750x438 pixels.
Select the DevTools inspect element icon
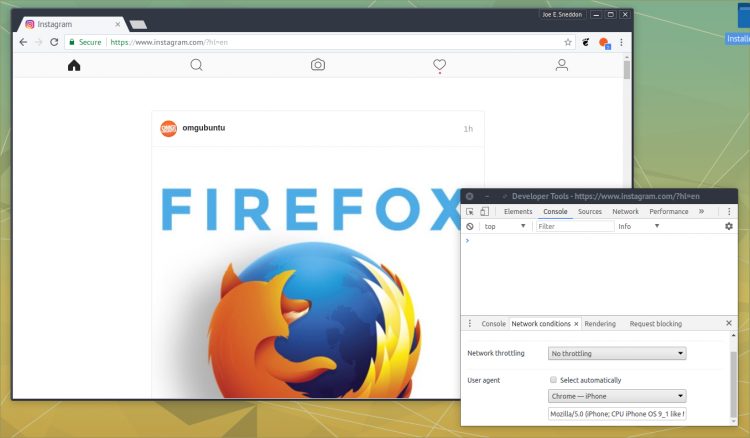click(x=470, y=211)
